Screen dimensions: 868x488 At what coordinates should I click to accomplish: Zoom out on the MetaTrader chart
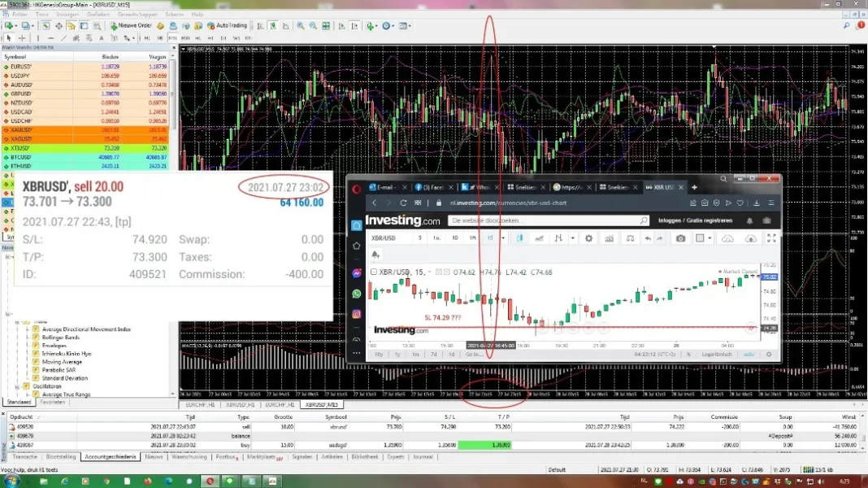313,25
